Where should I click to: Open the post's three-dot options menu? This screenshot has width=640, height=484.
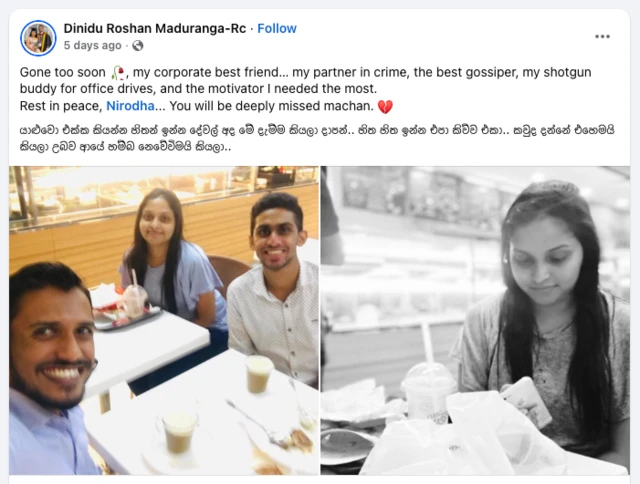[602, 36]
